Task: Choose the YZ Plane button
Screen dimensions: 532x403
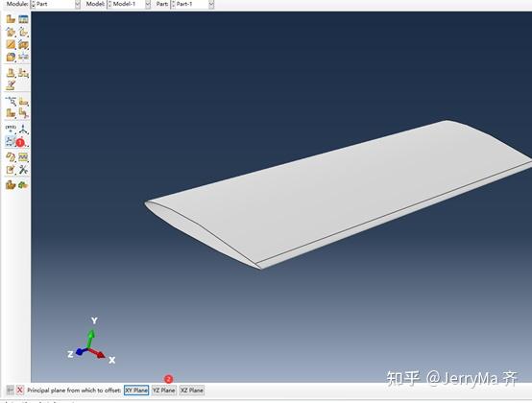Action: point(164,391)
